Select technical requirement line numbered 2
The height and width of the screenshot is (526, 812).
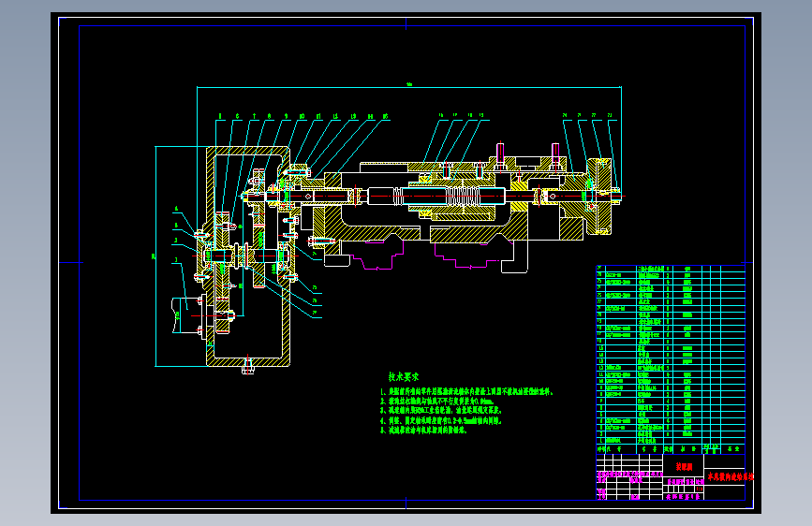437,402
